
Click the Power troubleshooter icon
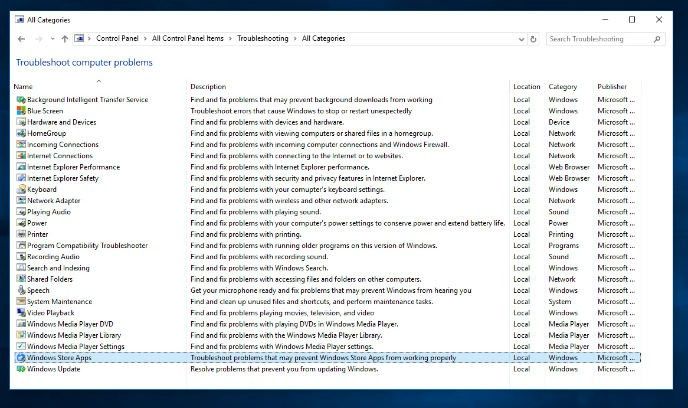tap(20, 223)
